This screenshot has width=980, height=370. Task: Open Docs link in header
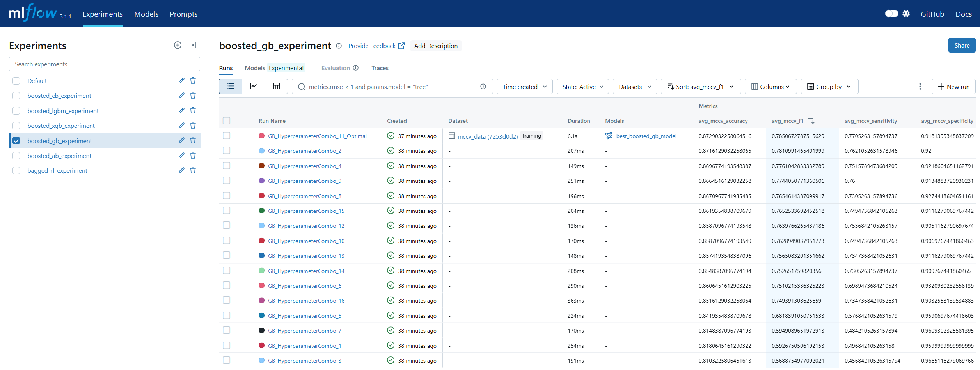coord(964,14)
